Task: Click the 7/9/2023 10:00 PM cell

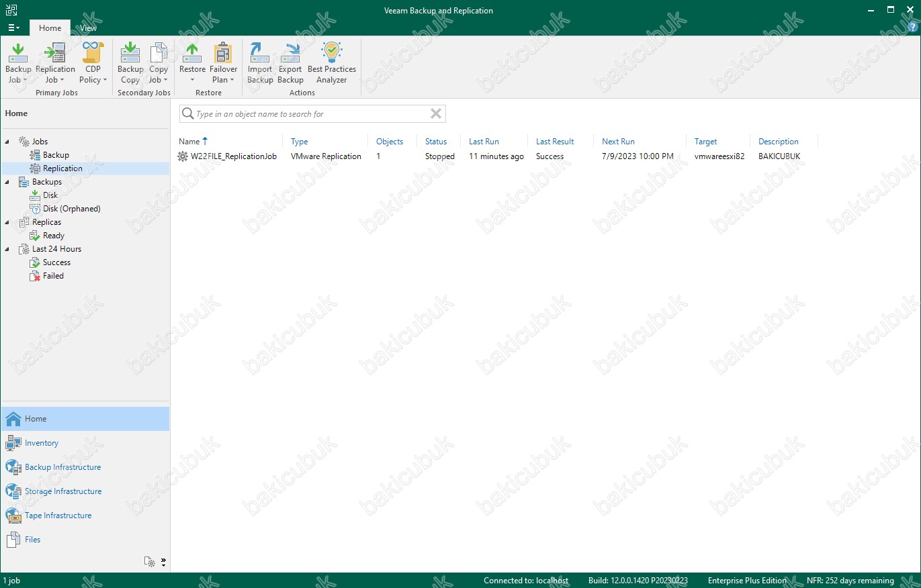Action: tap(638, 156)
